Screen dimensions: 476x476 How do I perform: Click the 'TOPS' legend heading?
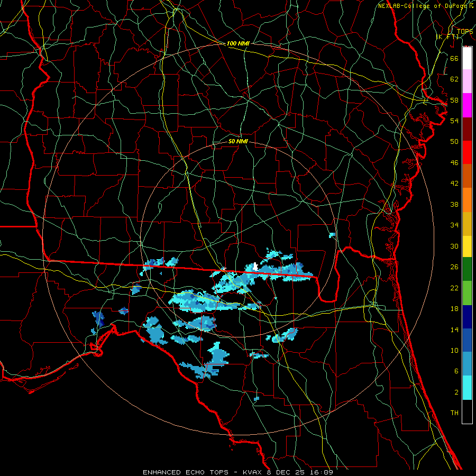[465, 32]
